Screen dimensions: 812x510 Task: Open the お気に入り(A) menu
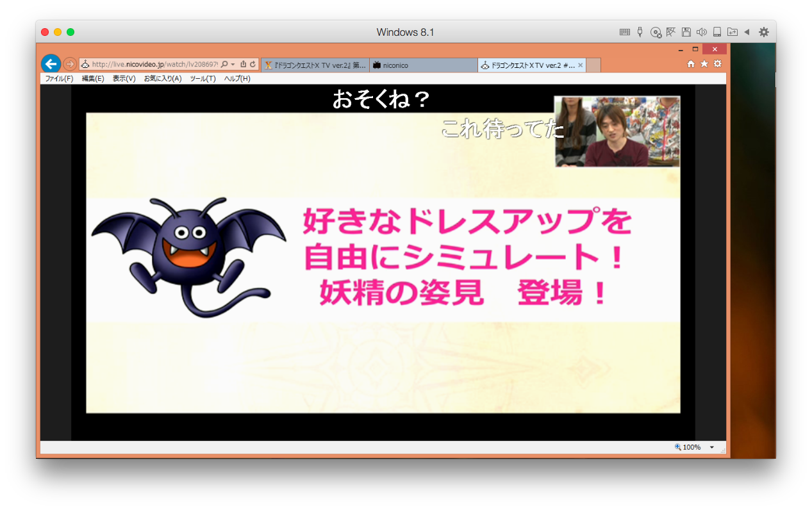[163, 79]
